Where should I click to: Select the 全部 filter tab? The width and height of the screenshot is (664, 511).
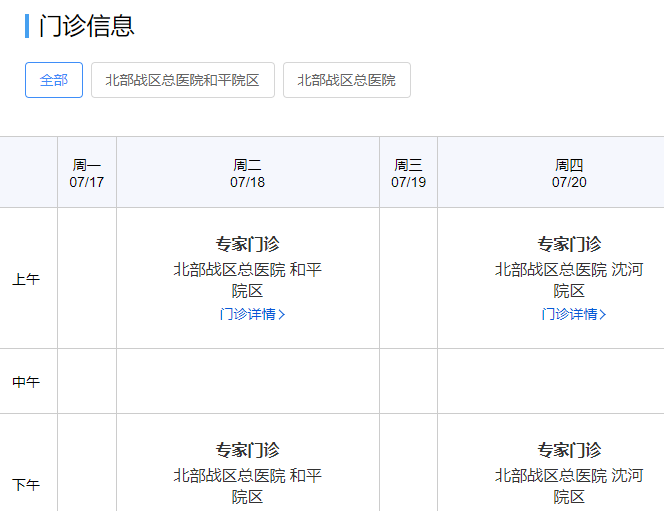pyautogui.click(x=53, y=80)
